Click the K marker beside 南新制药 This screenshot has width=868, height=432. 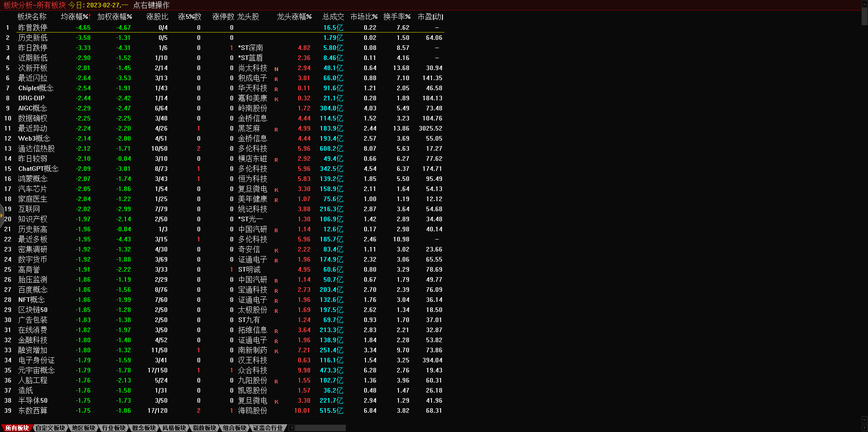276,351
